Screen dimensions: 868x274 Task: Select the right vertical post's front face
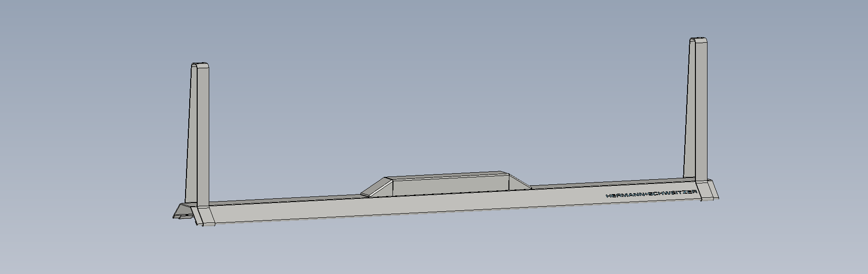tap(701, 111)
